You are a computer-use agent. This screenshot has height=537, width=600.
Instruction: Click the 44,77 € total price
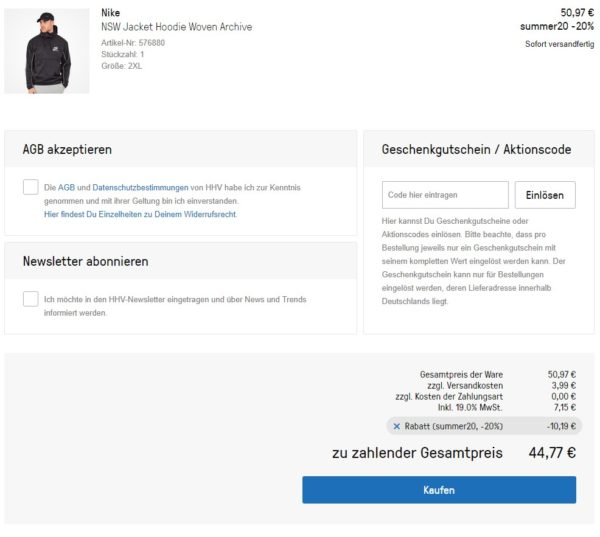(551, 453)
